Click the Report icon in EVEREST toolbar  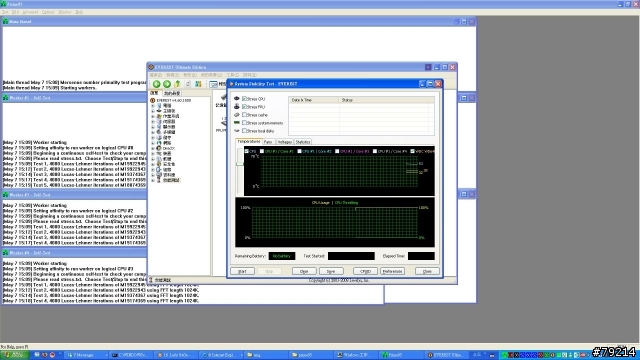pyautogui.click(x=213, y=84)
